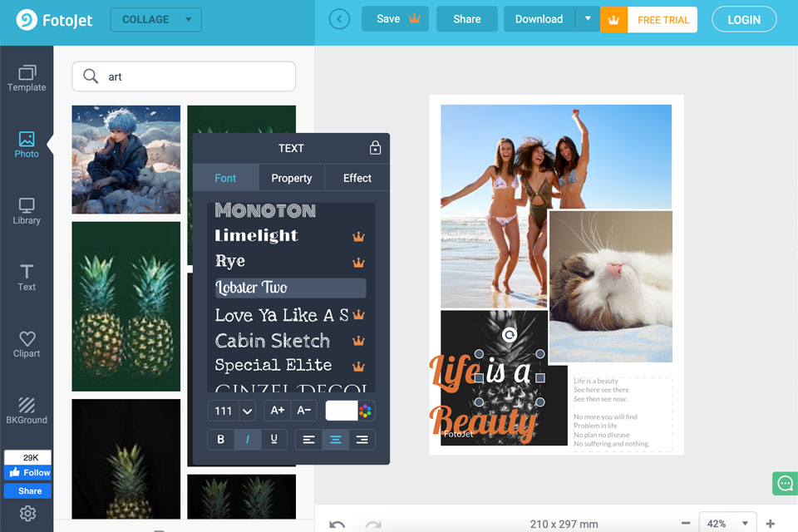Select the Photo sidebar tool

pos(27,145)
